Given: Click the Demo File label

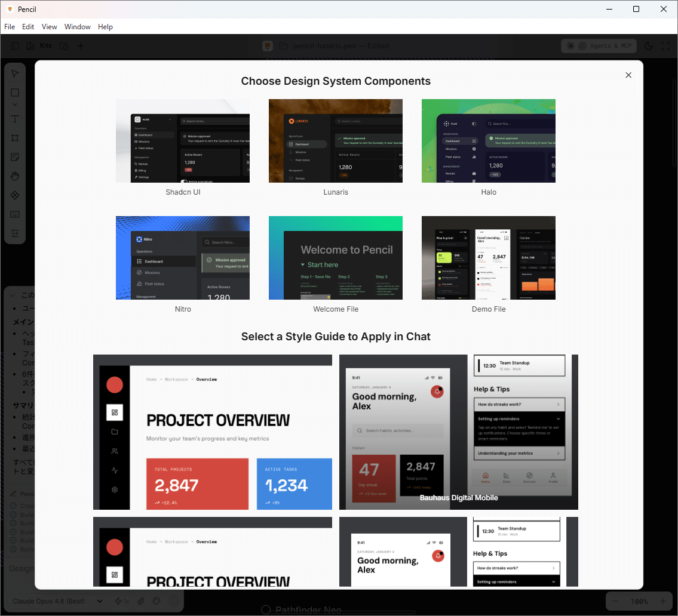Looking at the screenshot, I should pyautogui.click(x=489, y=309).
